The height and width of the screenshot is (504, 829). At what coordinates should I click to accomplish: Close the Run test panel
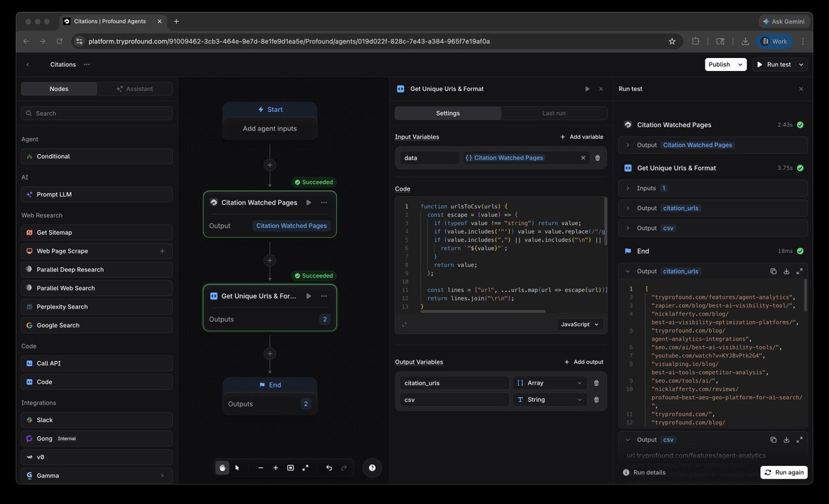pos(801,88)
